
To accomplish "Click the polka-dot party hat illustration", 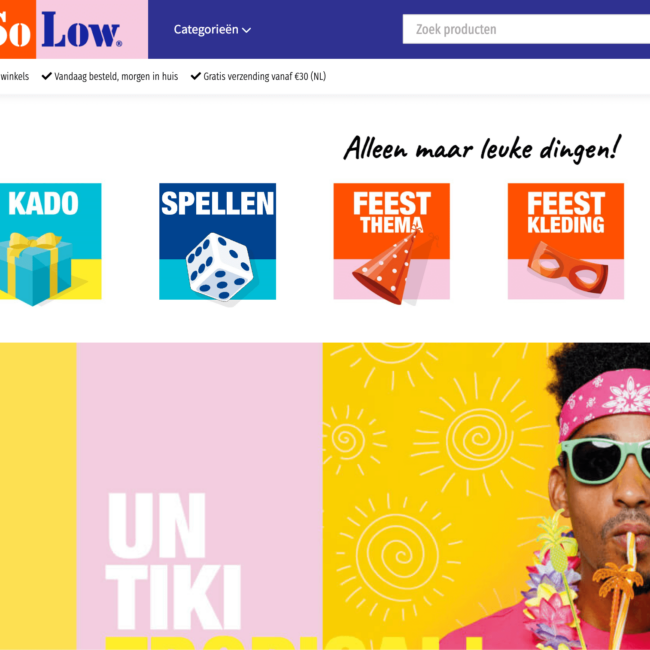I will (386, 267).
